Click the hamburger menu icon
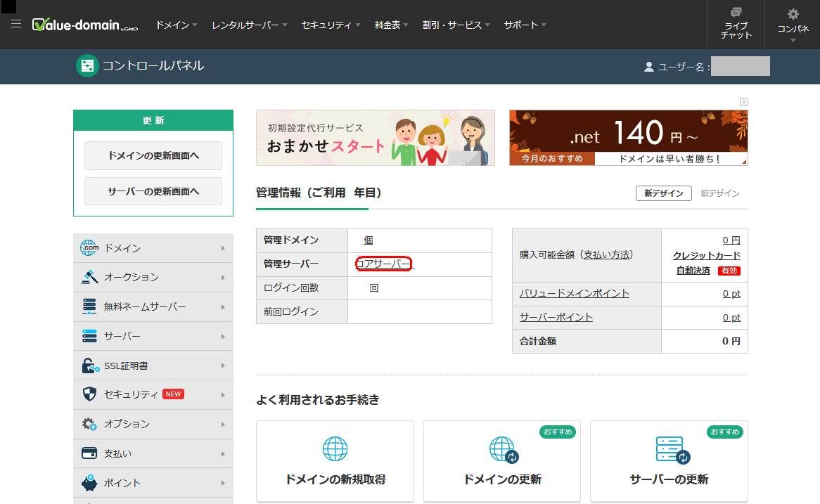This screenshot has height=504, width=820. pos(16,24)
